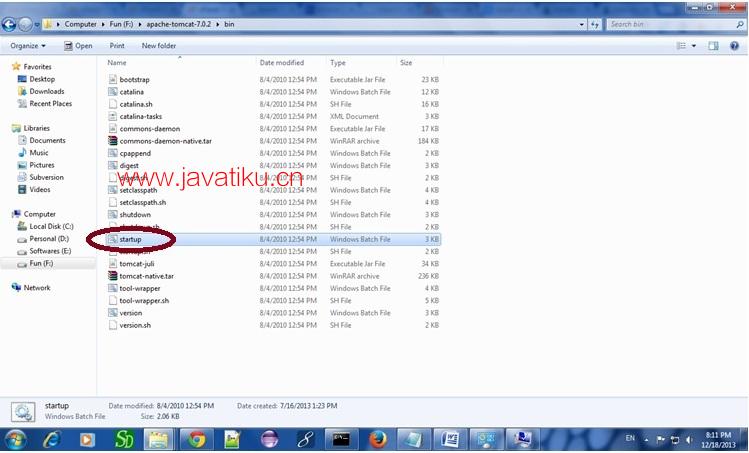Open the Help question mark icon
This screenshot has width=749, height=453.
click(x=735, y=45)
